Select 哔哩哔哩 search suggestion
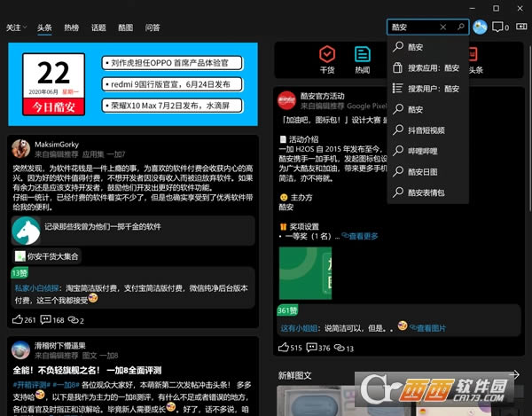This screenshot has height=416, width=532. (x=428, y=151)
